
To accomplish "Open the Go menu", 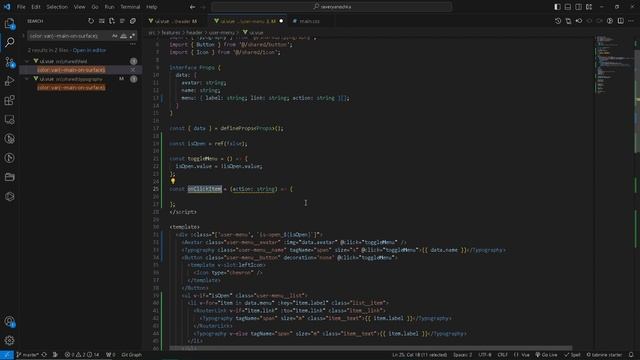I will click(x=95, y=7).
